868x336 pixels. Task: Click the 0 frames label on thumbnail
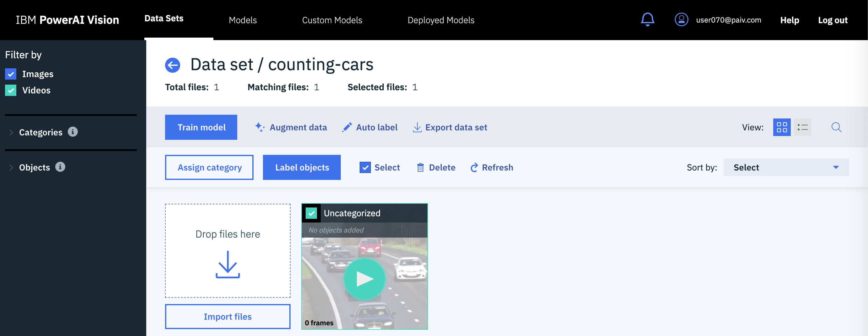(319, 323)
